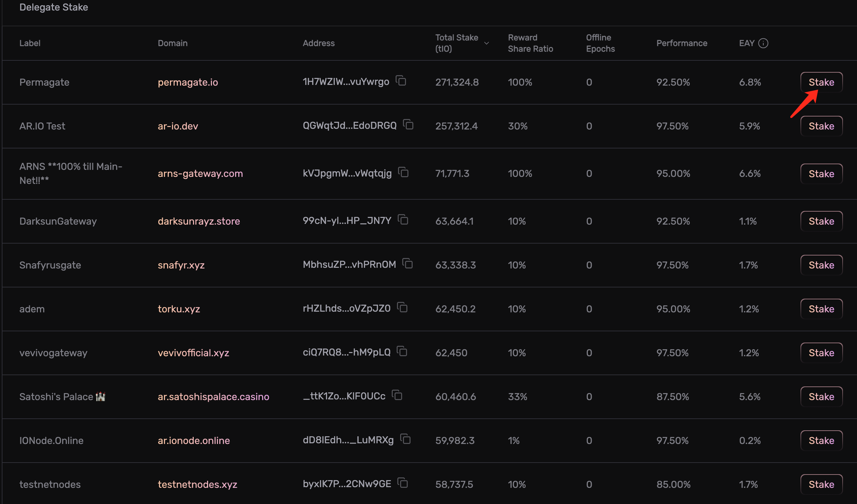Open the ar.satoshispalace.casino domain link
This screenshot has width=857, height=504.
[213, 397]
